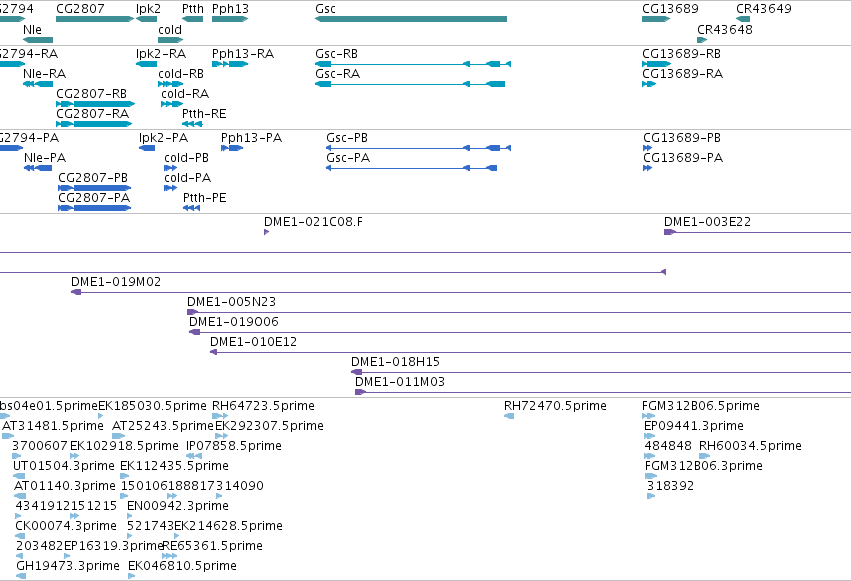Select the CR43648 gene label
The image size is (851, 581).
(x=725, y=30)
